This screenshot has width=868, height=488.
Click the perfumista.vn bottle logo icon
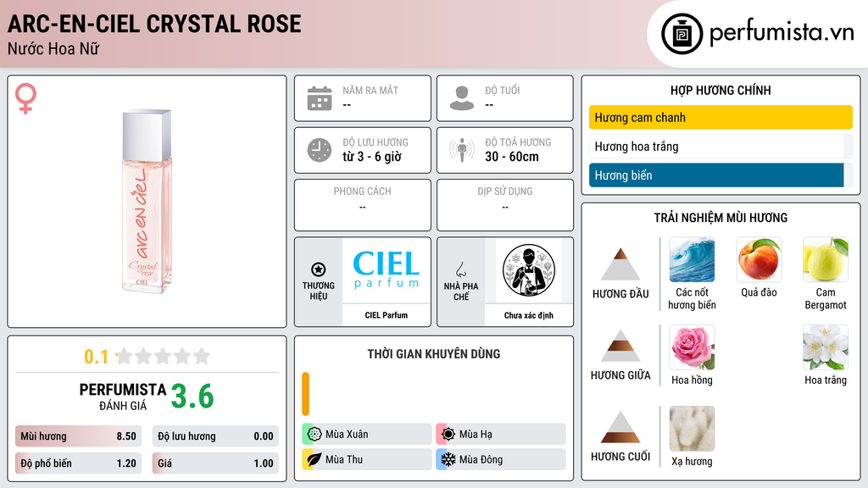[x=682, y=34]
